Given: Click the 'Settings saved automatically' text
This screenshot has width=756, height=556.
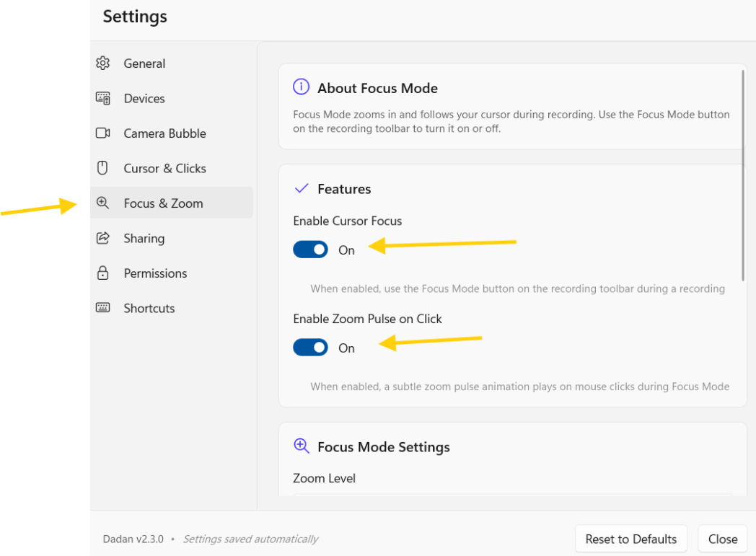Looking at the screenshot, I should click(x=250, y=539).
